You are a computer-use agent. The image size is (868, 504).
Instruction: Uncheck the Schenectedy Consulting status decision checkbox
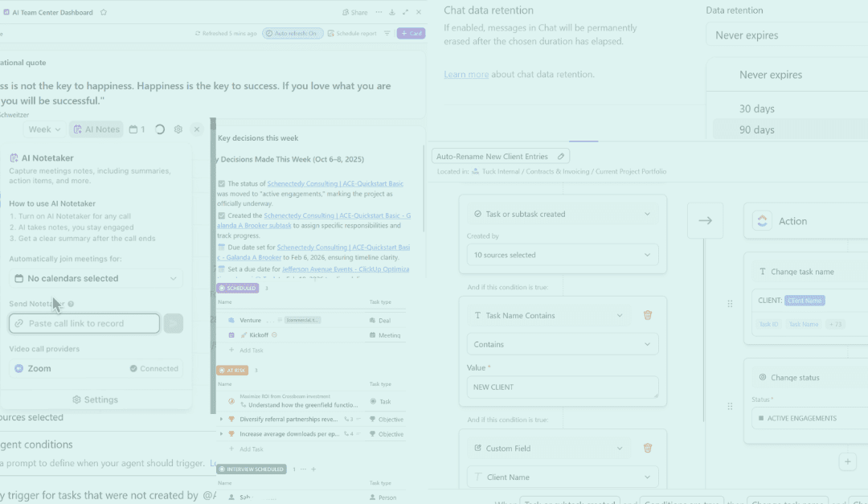221,183
